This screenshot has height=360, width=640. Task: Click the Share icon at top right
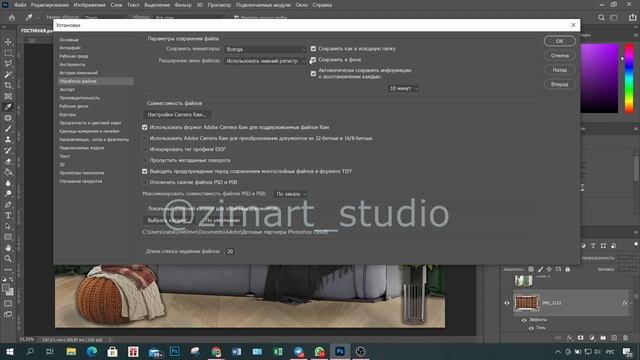click(632, 18)
